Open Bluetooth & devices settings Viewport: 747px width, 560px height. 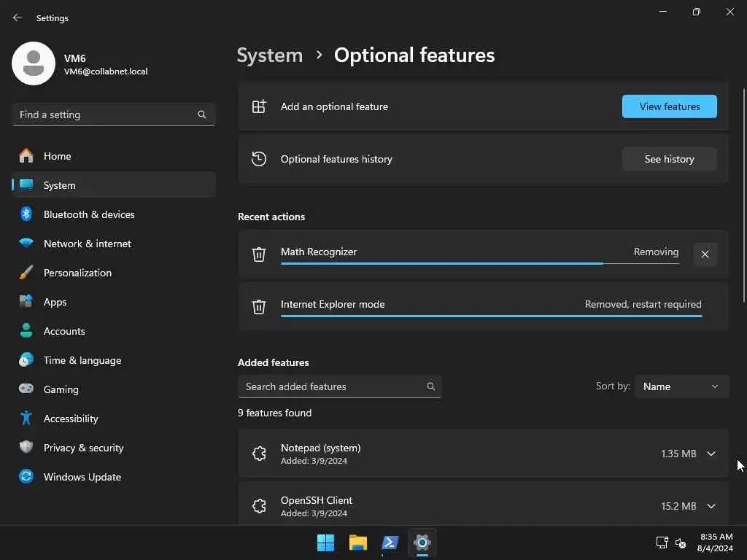89,214
